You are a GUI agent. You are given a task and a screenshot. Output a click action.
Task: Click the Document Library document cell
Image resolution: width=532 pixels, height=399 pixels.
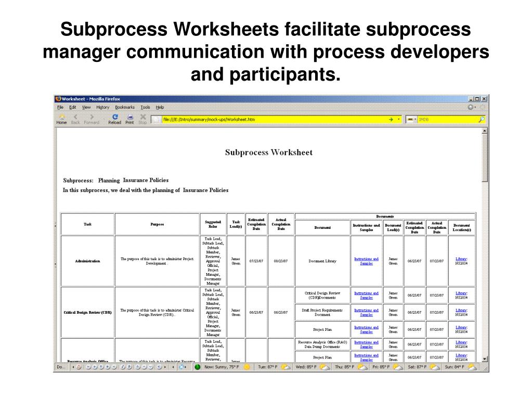tap(322, 261)
